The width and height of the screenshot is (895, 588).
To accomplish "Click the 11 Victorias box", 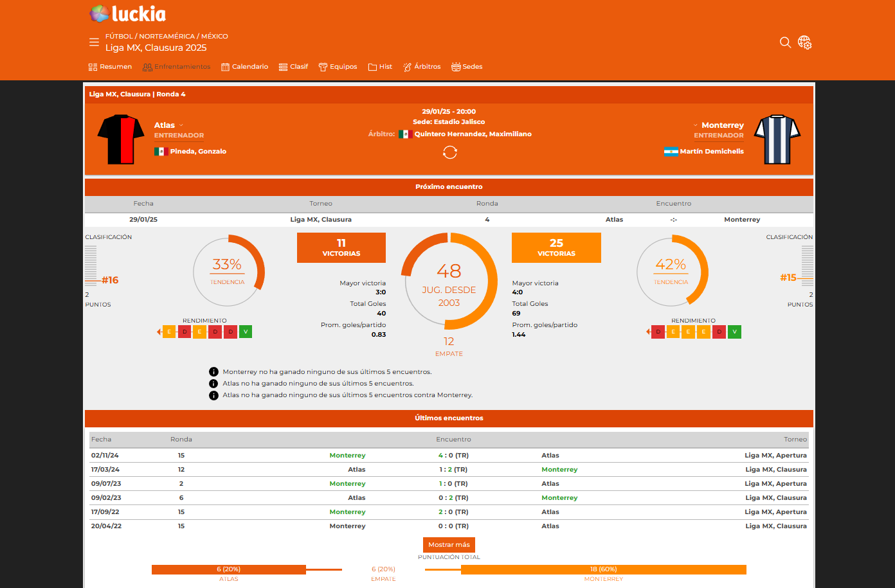I will 341,247.
